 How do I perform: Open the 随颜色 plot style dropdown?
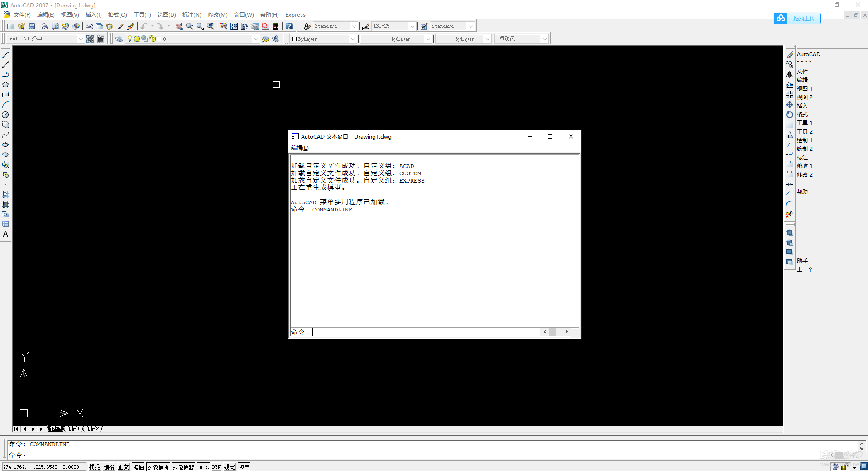(544, 39)
